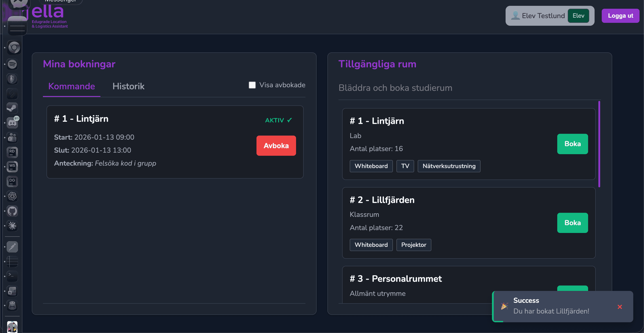Enable Visa avbokade checkbox
This screenshot has width=644, height=333.
click(x=252, y=85)
